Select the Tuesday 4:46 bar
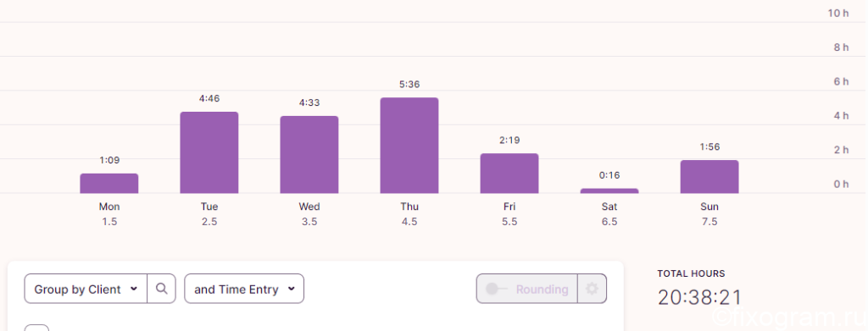 (x=209, y=152)
